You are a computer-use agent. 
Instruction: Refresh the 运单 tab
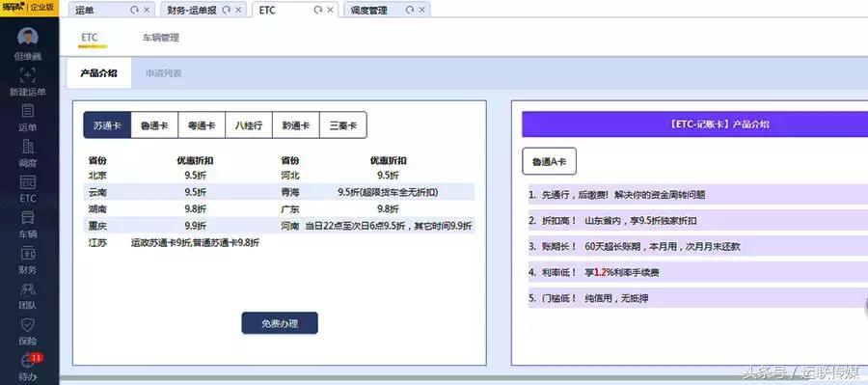(134, 10)
